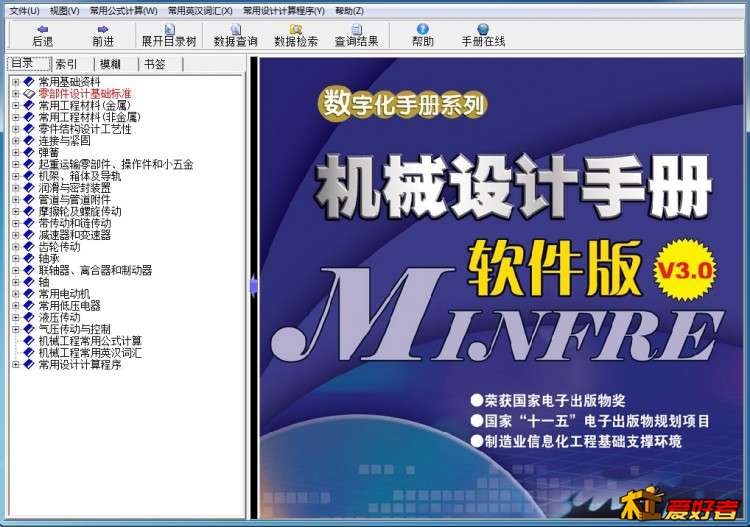Click book icon beside 常用工程材料(金属)

[29, 105]
